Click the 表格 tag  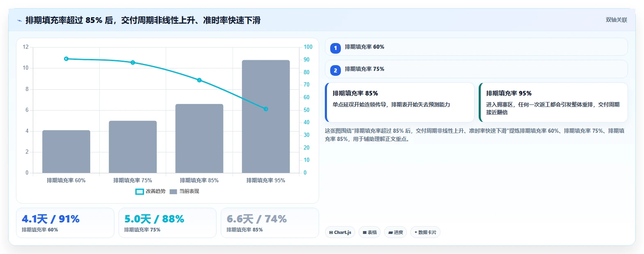[370, 232]
